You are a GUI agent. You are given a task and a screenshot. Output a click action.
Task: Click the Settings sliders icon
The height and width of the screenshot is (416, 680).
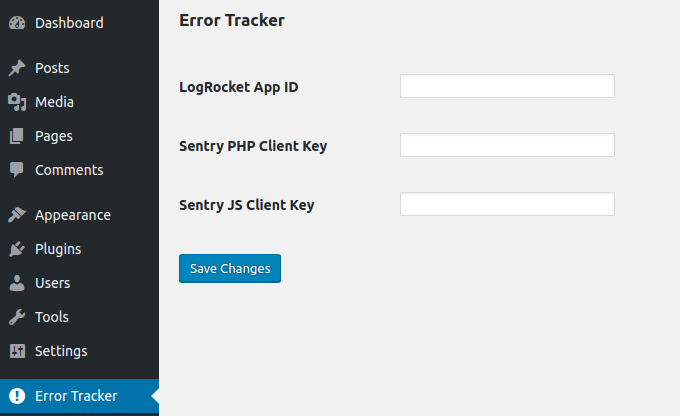[17, 351]
